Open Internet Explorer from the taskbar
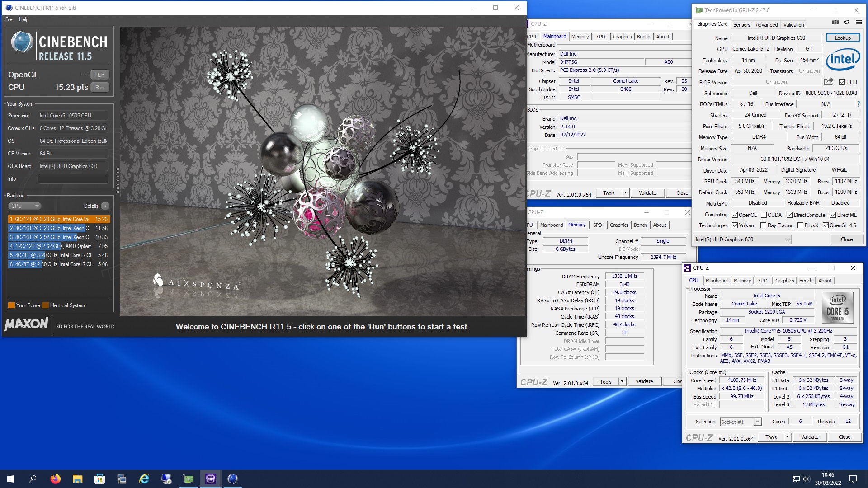The width and height of the screenshot is (868, 488). pos(144,479)
